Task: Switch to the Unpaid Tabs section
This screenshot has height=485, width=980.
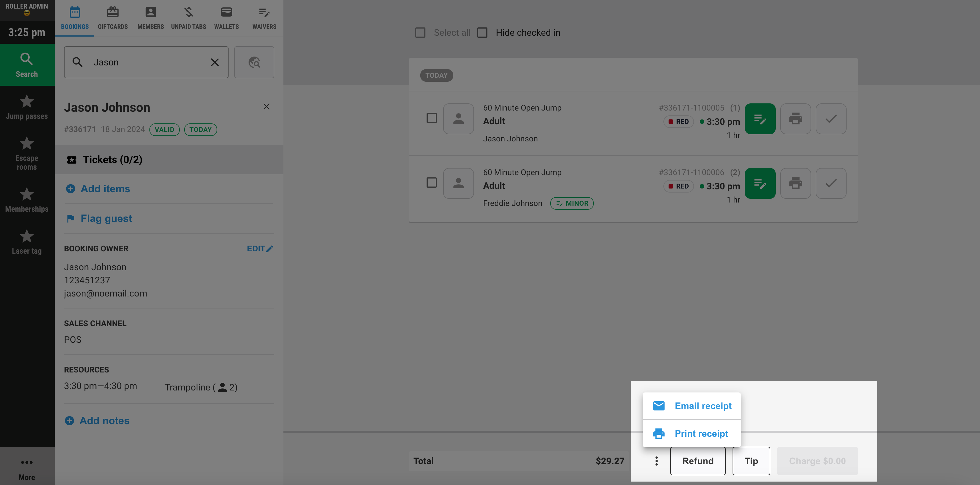Action: click(x=188, y=18)
